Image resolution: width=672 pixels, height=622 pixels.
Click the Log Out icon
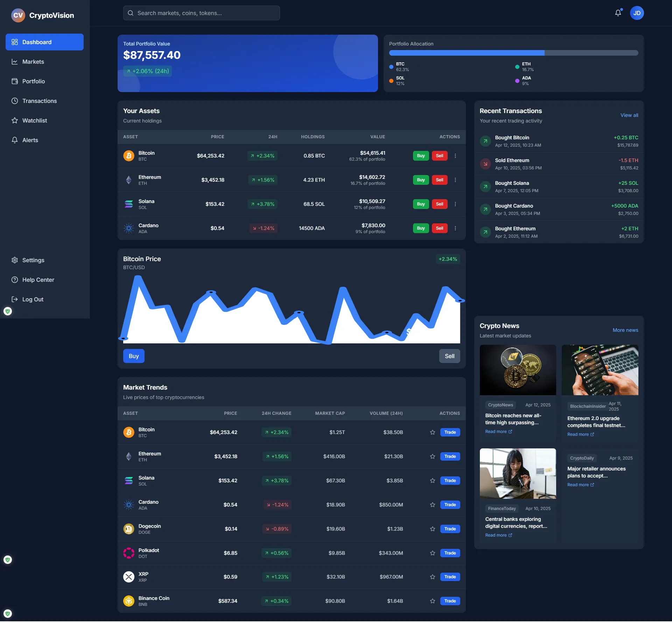14,299
